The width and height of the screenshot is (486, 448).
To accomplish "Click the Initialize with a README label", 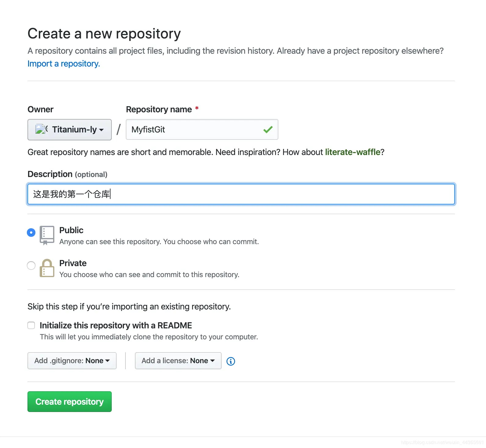I will click(116, 325).
